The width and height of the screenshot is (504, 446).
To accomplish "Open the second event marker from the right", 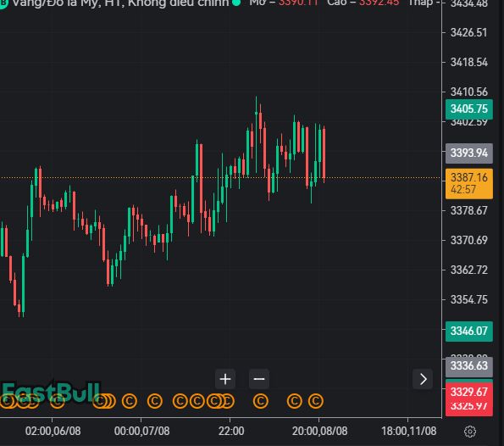I will pyautogui.click(x=295, y=401).
